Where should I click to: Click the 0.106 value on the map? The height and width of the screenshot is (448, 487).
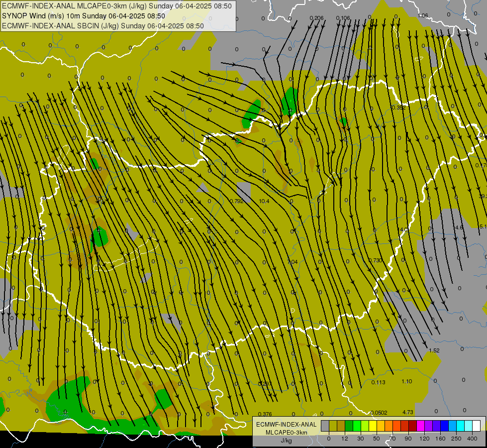click(343, 18)
